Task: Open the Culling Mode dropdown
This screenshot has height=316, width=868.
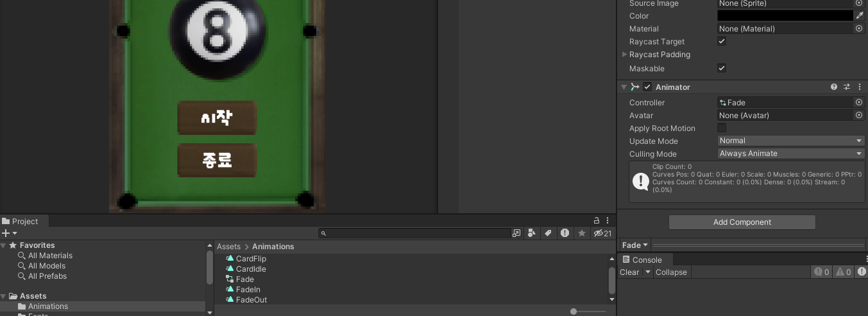Action: [791, 154]
